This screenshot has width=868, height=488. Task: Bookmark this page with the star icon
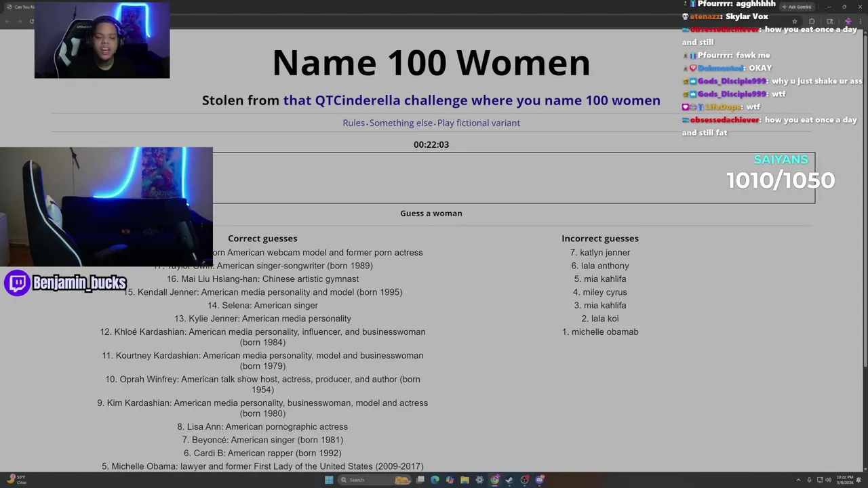[x=795, y=21]
